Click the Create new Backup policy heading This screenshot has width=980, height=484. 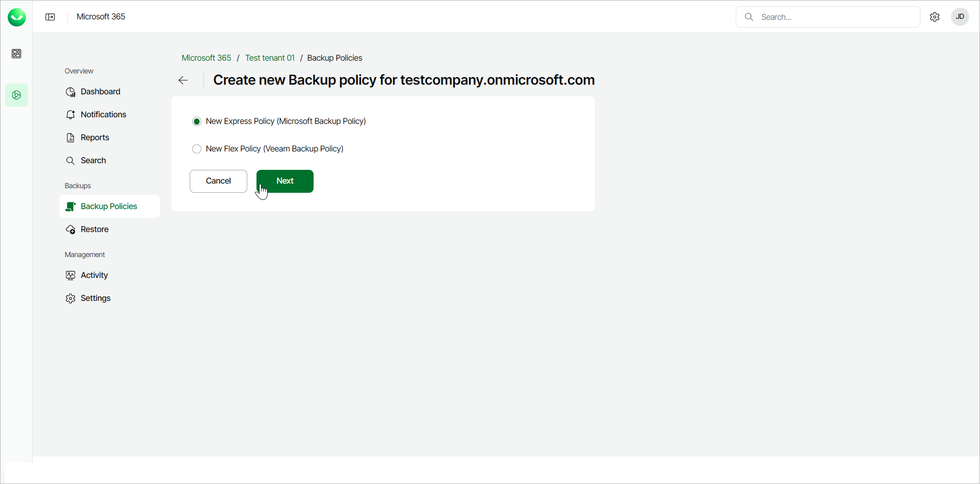pyautogui.click(x=404, y=80)
